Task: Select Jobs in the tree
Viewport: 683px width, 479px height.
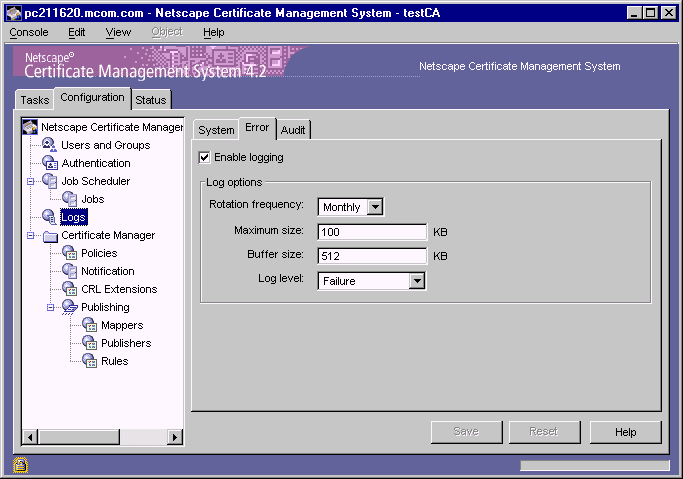Action: pos(93,199)
